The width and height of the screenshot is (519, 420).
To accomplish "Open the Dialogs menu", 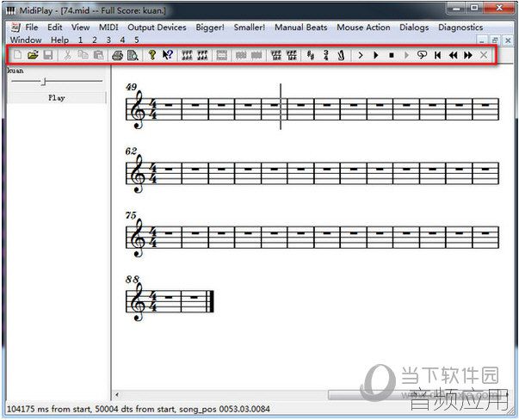I will click(x=414, y=28).
